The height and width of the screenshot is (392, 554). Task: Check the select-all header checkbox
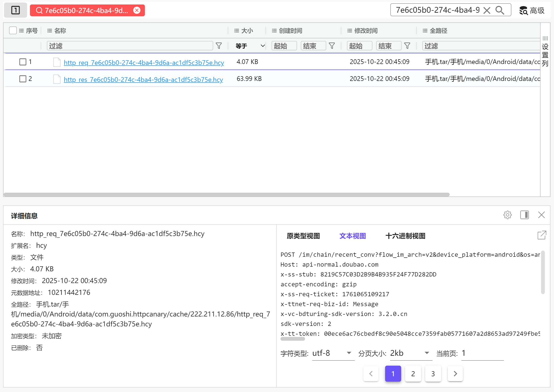(x=13, y=31)
